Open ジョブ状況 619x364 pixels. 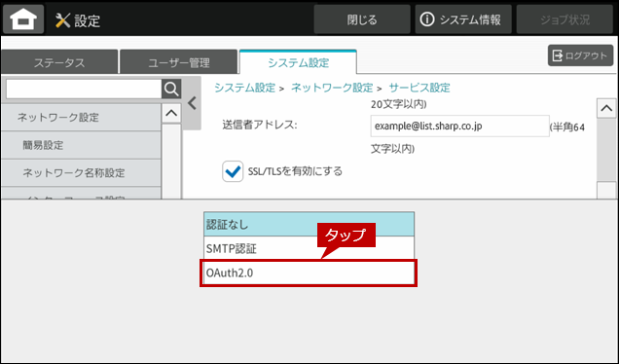tap(564, 19)
